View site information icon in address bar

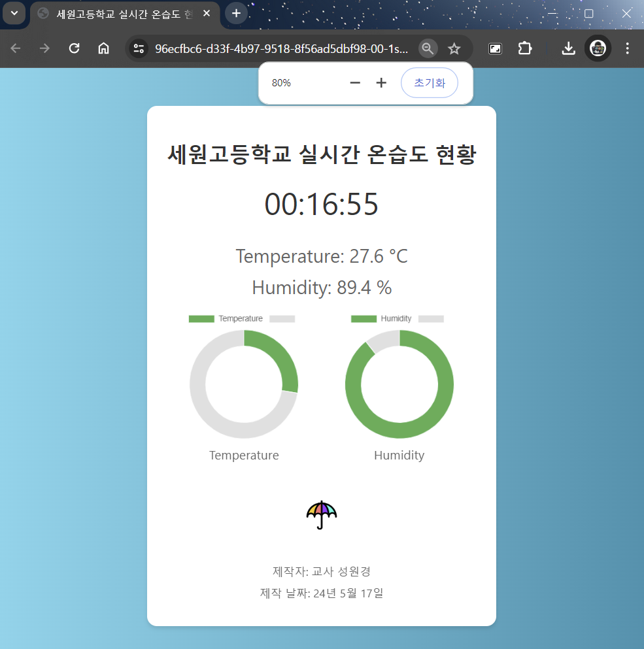[x=139, y=49]
